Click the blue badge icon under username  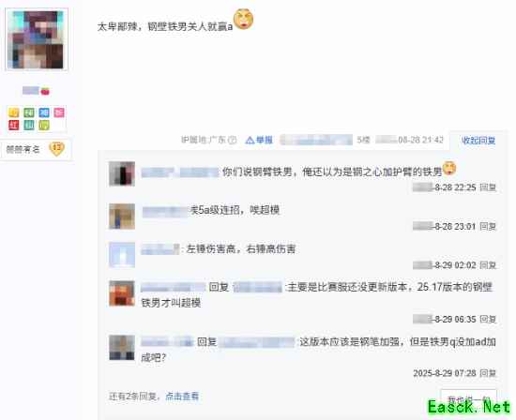point(44,112)
